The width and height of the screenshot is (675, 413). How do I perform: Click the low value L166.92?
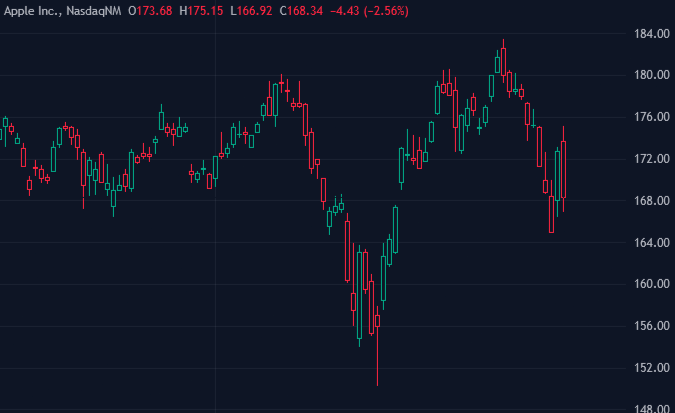coord(251,11)
